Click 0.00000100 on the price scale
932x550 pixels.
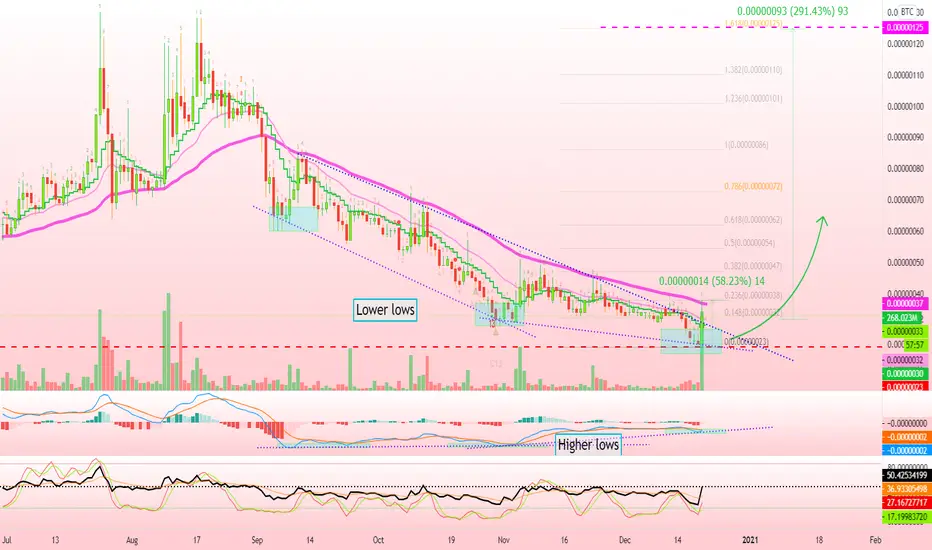point(905,106)
